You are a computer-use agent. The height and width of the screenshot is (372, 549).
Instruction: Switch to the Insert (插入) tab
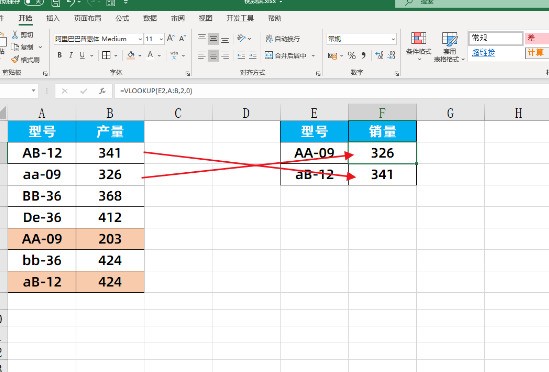click(x=53, y=18)
